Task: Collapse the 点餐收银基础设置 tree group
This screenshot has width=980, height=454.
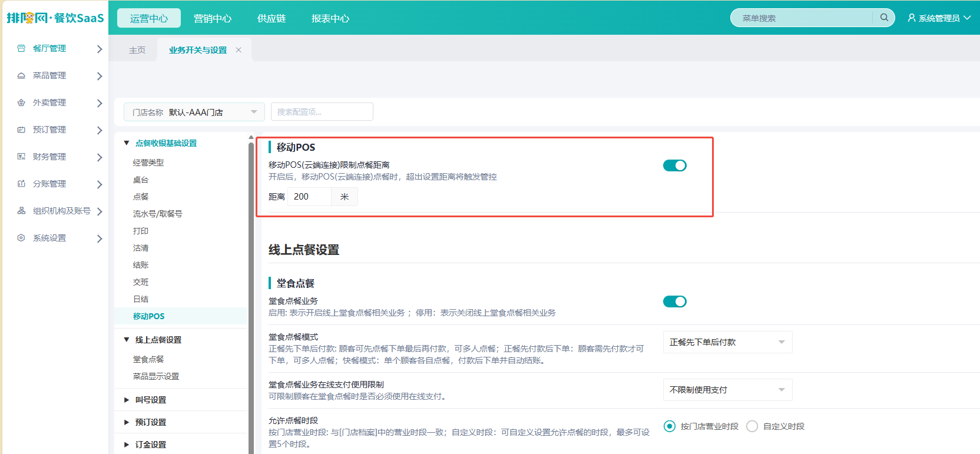Action: click(x=127, y=143)
